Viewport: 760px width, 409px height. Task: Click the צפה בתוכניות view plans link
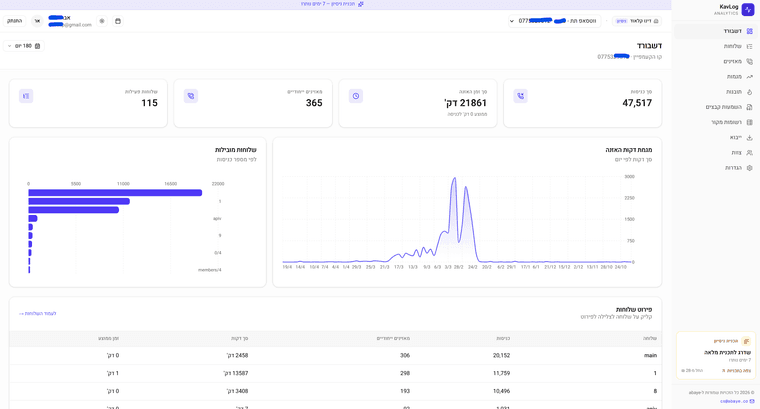pyautogui.click(x=739, y=370)
